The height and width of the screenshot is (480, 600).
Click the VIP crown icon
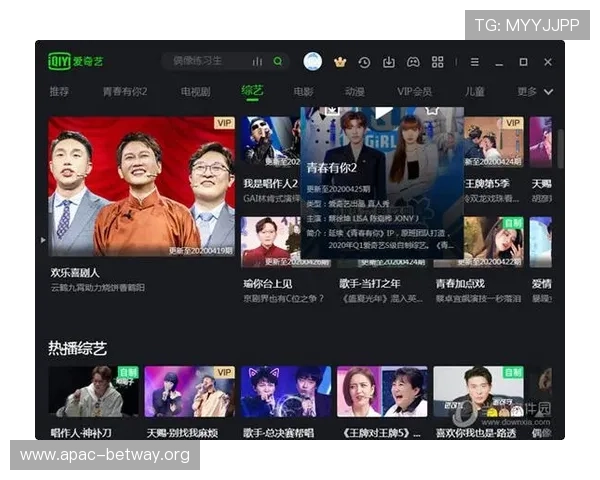tap(340, 62)
